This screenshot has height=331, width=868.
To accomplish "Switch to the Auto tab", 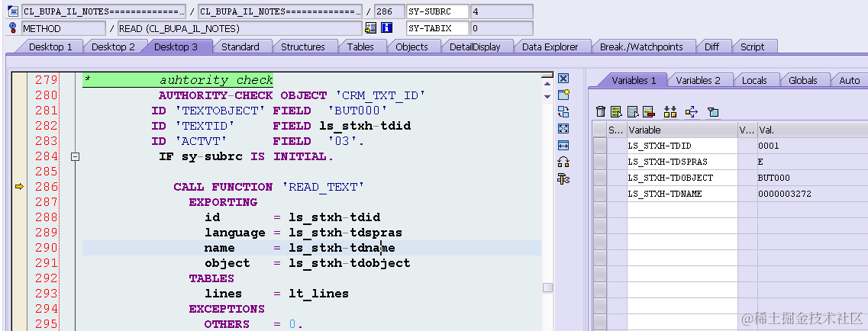I will (x=849, y=80).
